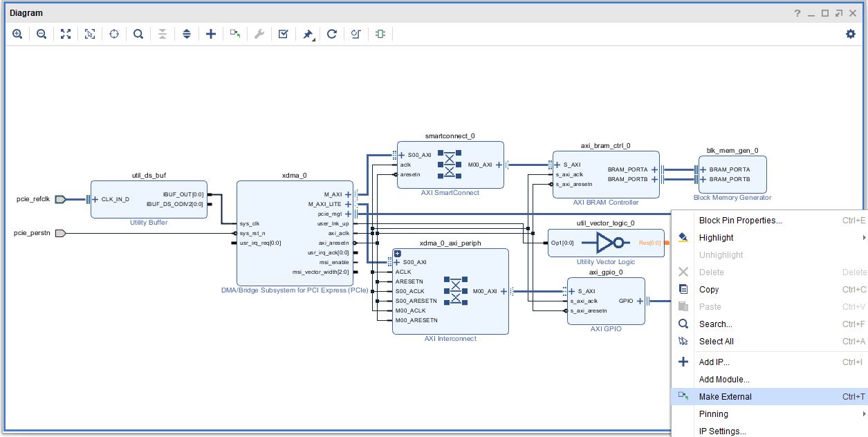Click the Validate Design checkmark icon

tap(284, 34)
